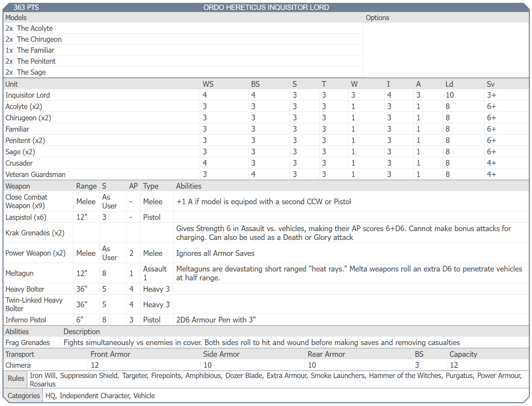532x406 pixels.
Task: Click the Meltagun 'heat rays' ability text
Action: 349,273
